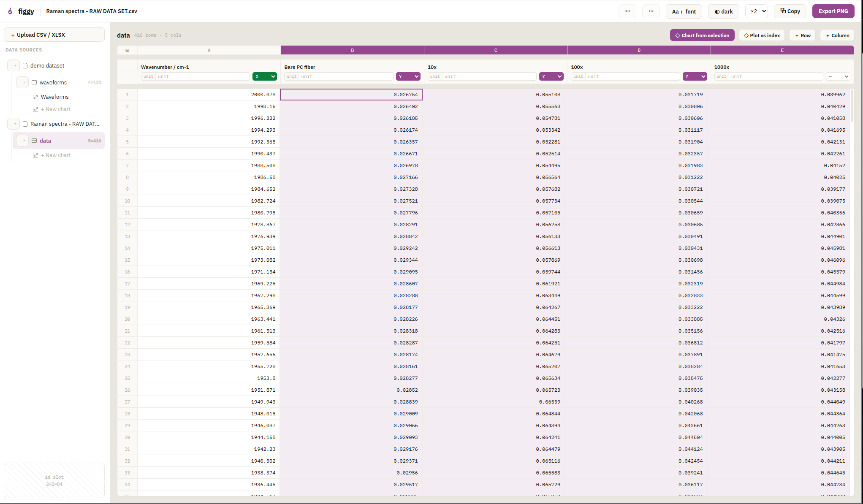Screen dimensions: 863x504
Task: Open the Waveforms chart in sidebar
Action: (54, 97)
